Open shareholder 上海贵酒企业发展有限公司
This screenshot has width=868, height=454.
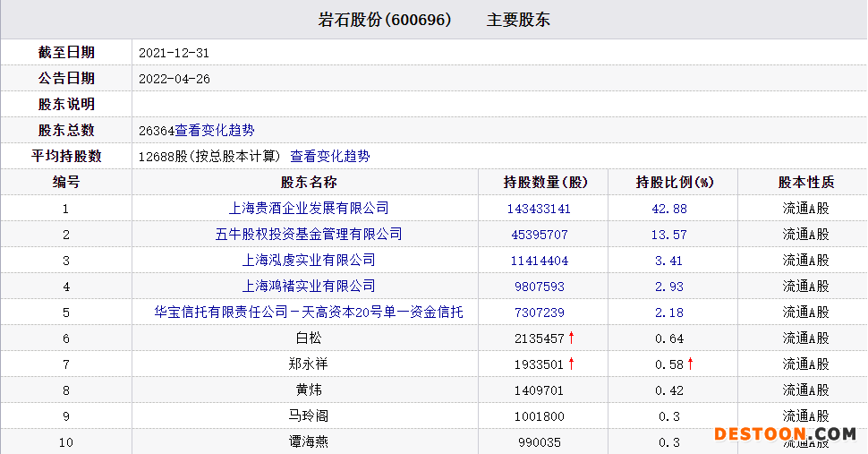(309, 209)
